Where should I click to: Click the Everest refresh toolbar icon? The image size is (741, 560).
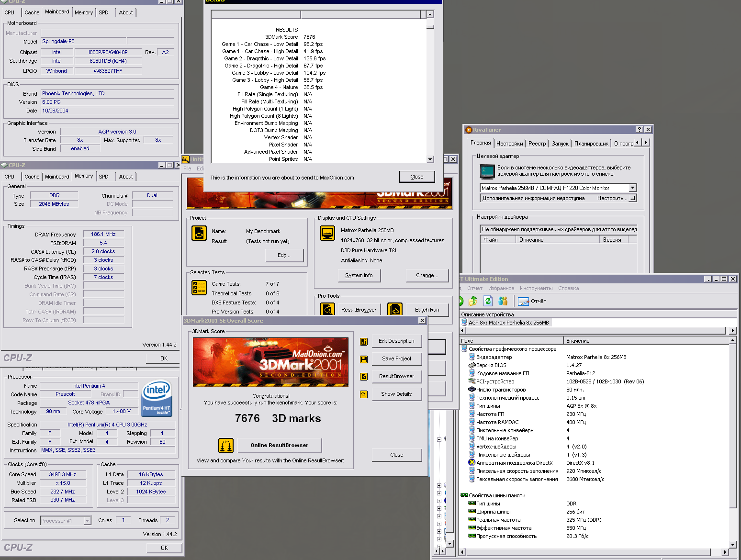[488, 301]
